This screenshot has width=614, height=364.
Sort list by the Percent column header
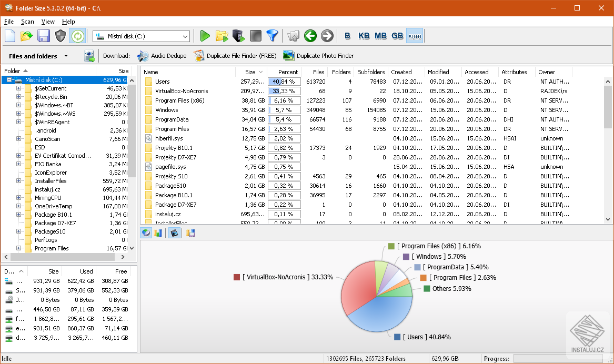pyautogui.click(x=288, y=72)
